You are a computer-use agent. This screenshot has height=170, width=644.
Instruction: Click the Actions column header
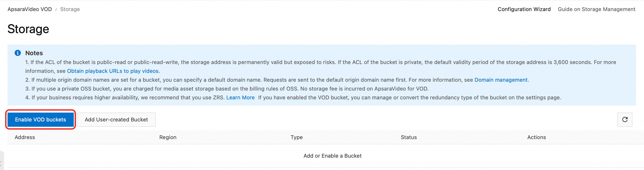pyautogui.click(x=537, y=137)
